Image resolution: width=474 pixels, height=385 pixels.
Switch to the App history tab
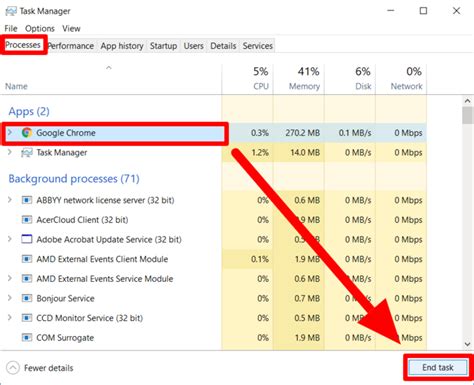tap(122, 46)
